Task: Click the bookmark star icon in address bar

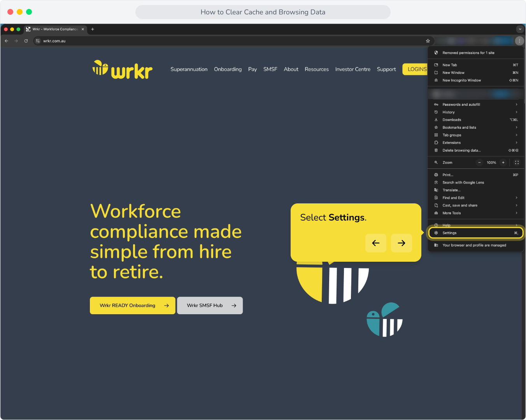Action: tap(428, 41)
